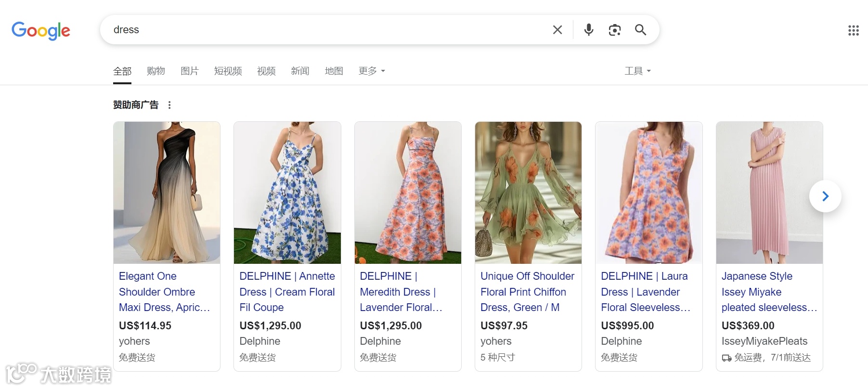Click Japanese Style Issey Miyake pleated link
868x389 pixels.
(x=769, y=292)
